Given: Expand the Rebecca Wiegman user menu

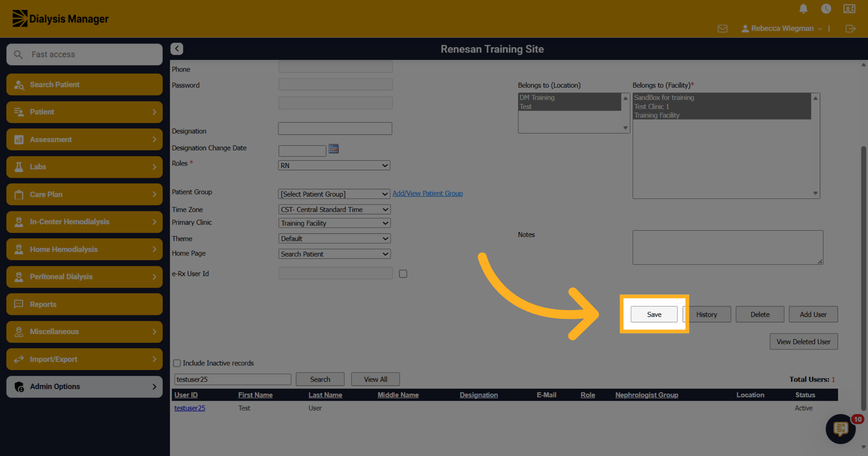Looking at the screenshot, I should (782, 29).
